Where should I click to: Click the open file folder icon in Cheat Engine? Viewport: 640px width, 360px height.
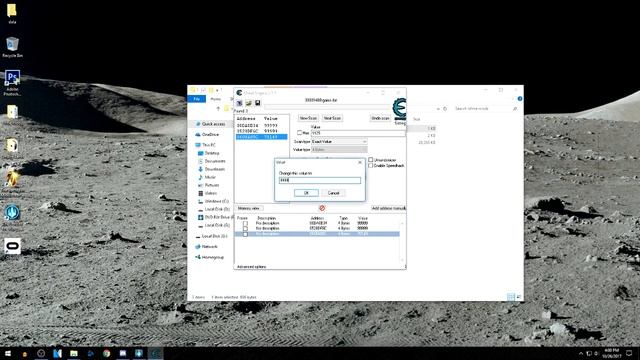pyautogui.click(x=249, y=103)
